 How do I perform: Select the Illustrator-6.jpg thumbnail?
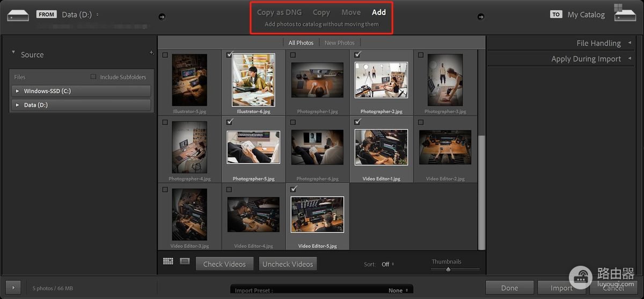pos(253,80)
